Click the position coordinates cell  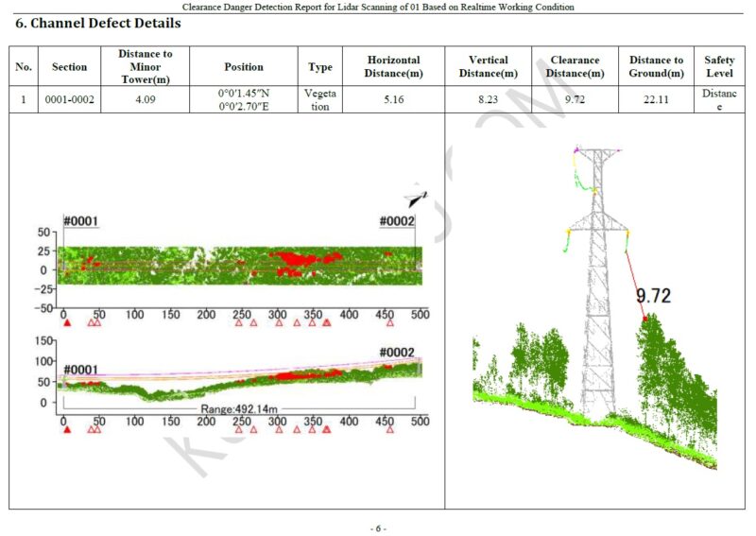click(x=244, y=99)
